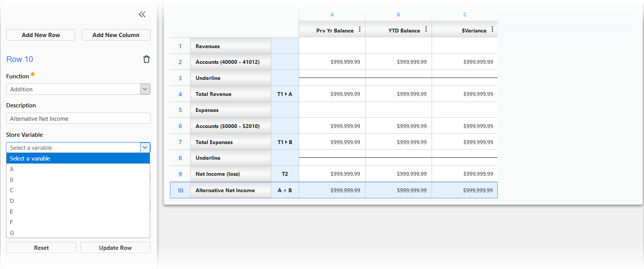Click Add New Row button
The image size is (644, 269).
[40, 35]
